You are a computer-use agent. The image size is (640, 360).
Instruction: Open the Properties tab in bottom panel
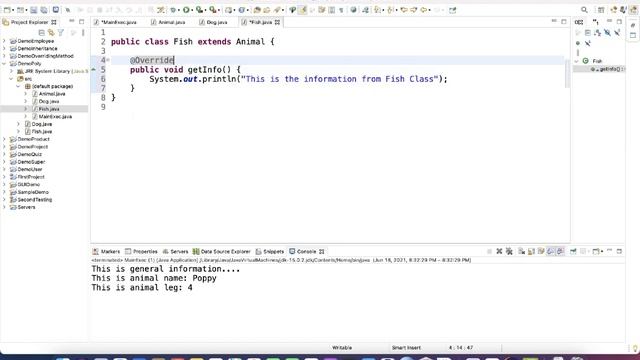point(141,251)
